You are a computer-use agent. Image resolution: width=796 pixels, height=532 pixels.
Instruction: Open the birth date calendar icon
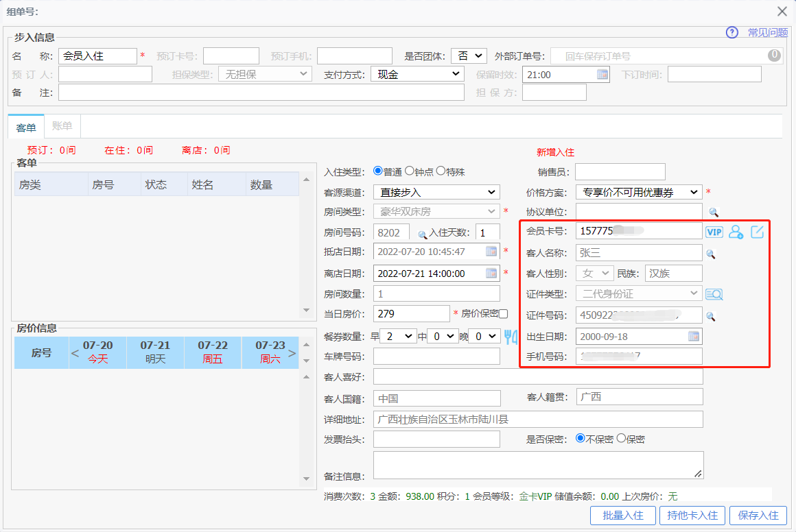694,336
